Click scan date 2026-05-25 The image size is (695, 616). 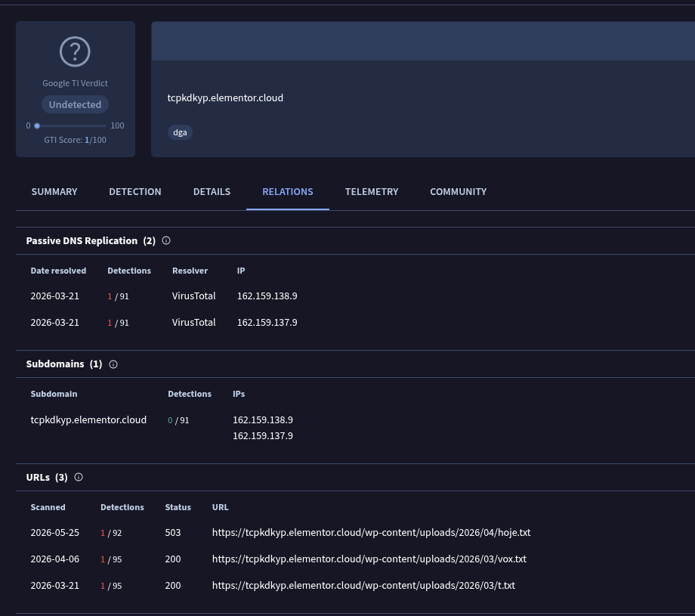pos(55,533)
